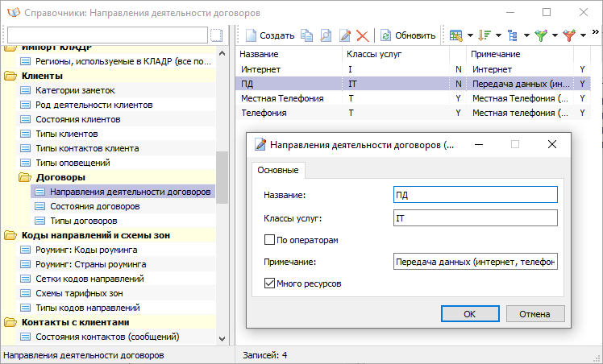The height and width of the screenshot is (364, 603).
Task: Click the Записей: 4 status text
Action: point(264,355)
